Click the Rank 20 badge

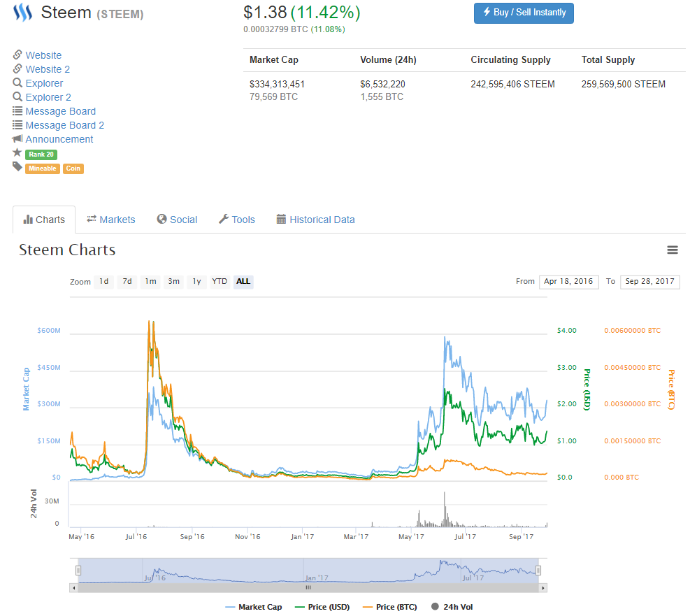41,155
